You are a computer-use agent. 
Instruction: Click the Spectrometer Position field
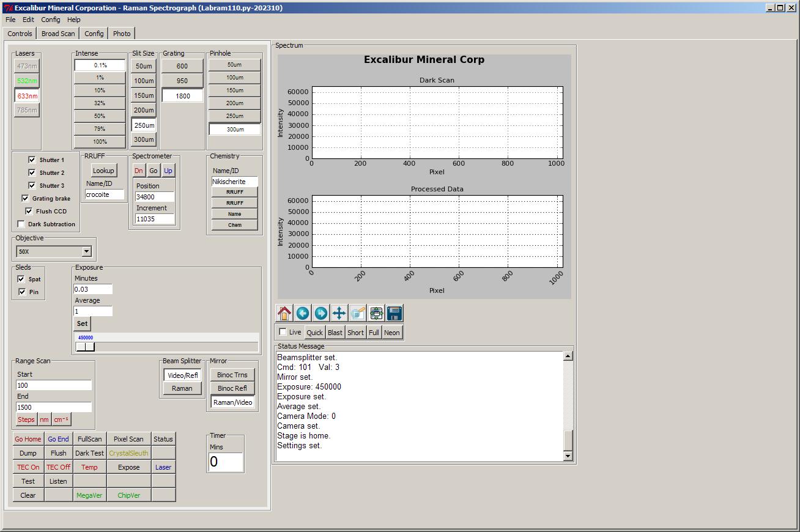coord(155,197)
